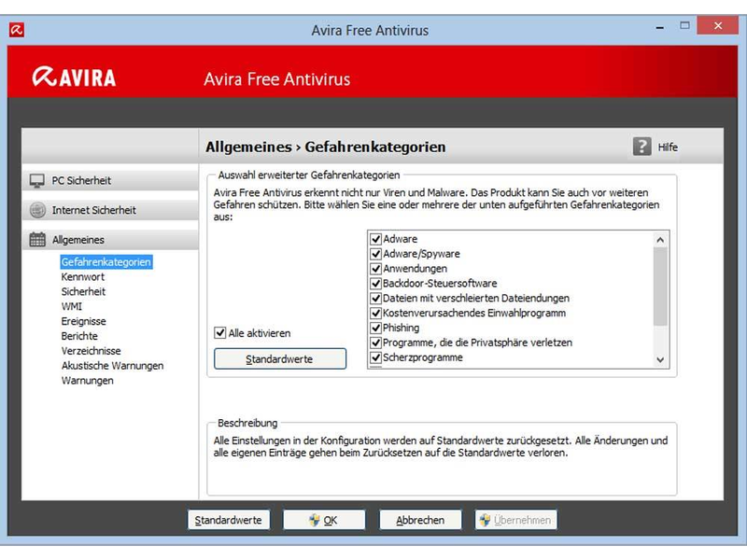Open the Akustische Warnungen page
The height and width of the screenshot is (560, 747).
click(112, 365)
